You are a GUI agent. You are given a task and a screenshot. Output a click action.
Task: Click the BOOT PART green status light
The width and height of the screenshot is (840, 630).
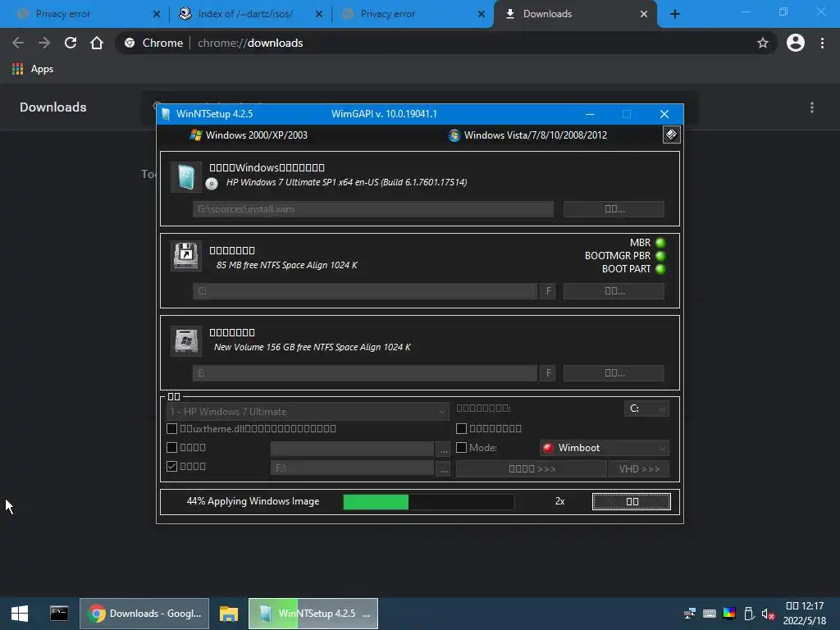(x=660, y=269)
